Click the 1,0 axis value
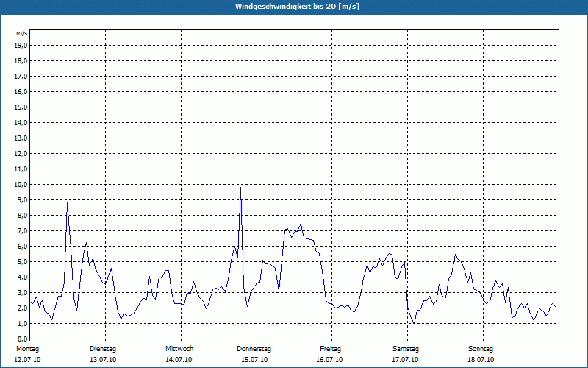This screenshot has height=368, width=588. (23, 324)
